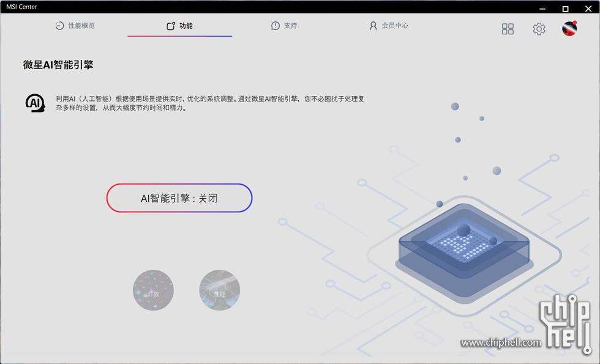
Task: Click the user profile avatar
Action: point(569,29)
